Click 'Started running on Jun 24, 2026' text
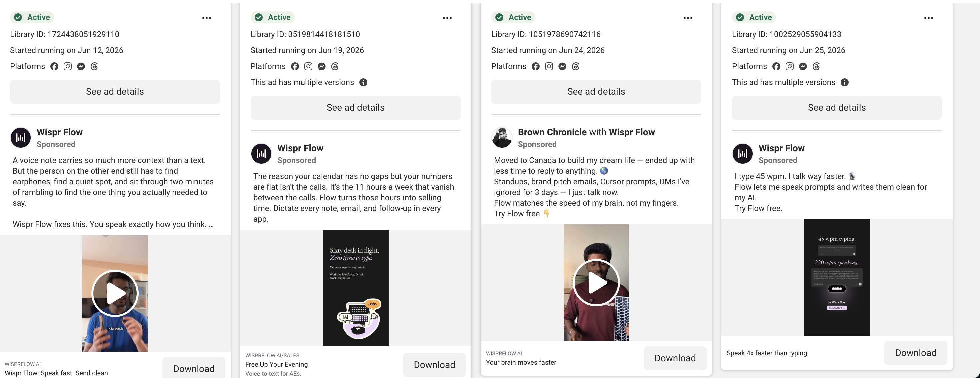The width and height of the screenshot is (980, 378). [x=548, y=50]
